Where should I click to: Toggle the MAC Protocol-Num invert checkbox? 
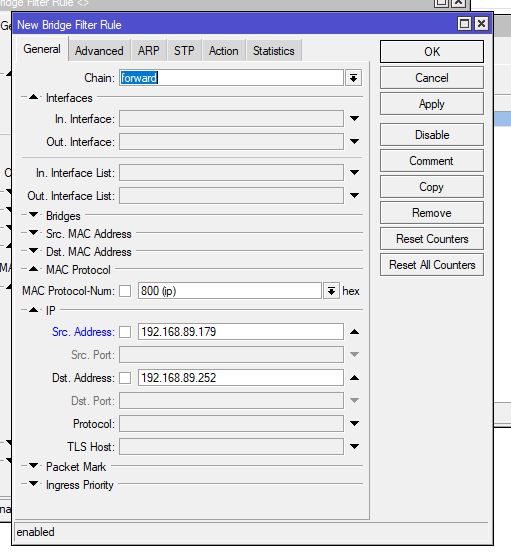click(125, 291)
